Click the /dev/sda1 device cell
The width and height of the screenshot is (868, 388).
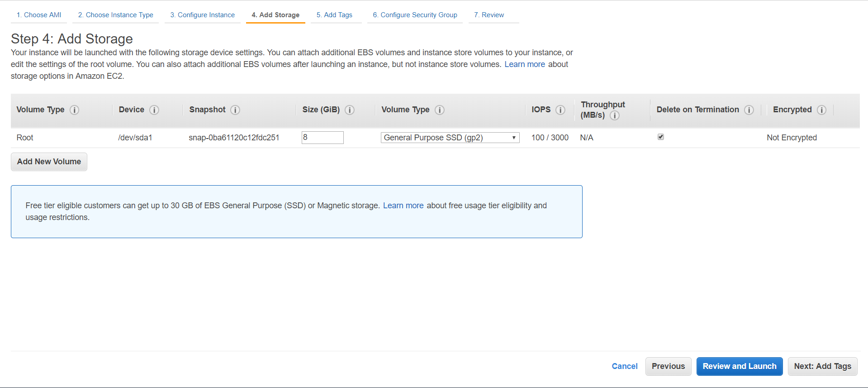tap(135, 138)
